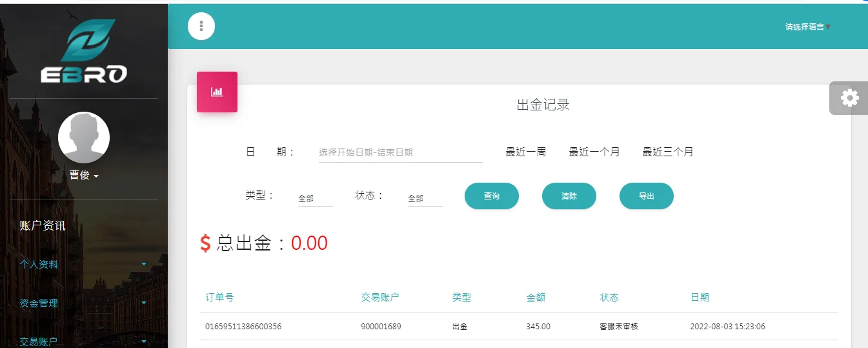Open the 请选择语言 language dropdown
This screenshot has height=348, width=868.
(x=807, y=27)
